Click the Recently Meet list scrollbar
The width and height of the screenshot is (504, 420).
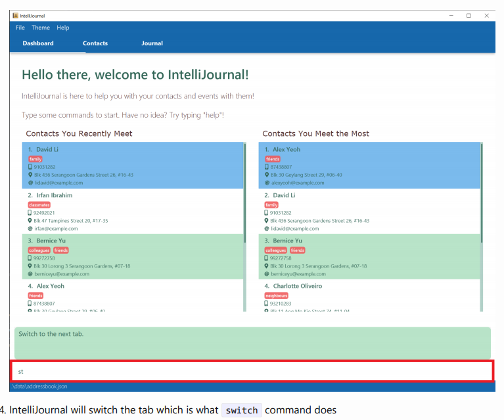(245, 193)
